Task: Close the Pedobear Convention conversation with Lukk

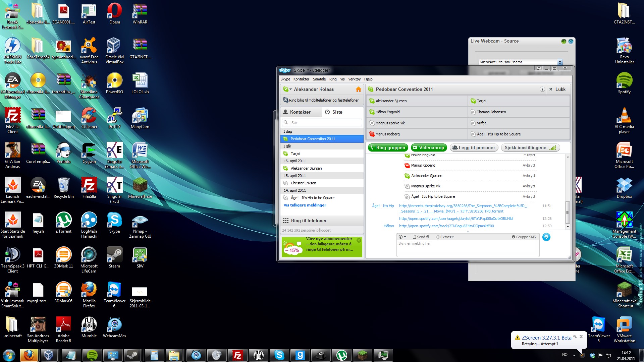Action: tap(557, 89)
